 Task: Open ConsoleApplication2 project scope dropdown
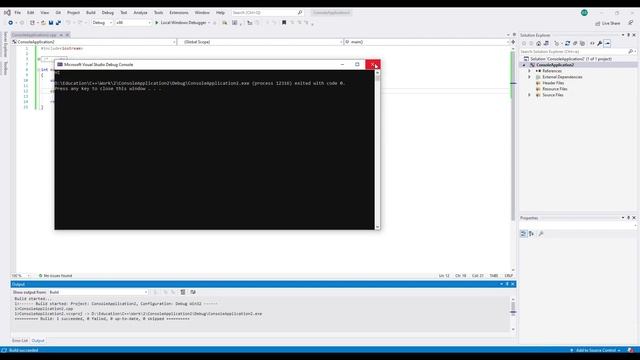(x=93, y=42)
